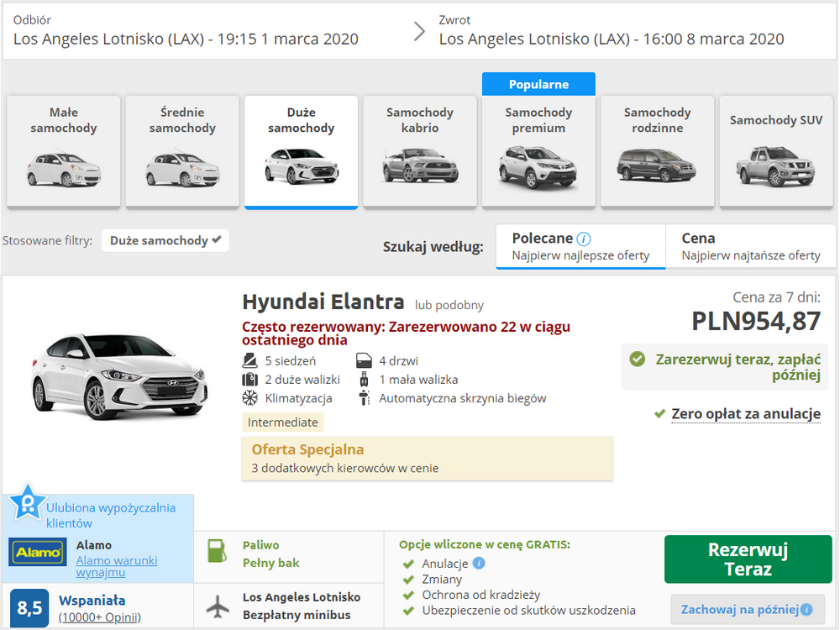Click the info icon on Zachowaj na później
The width and height of the screenshot is (840, 630).
click(806, 609)
